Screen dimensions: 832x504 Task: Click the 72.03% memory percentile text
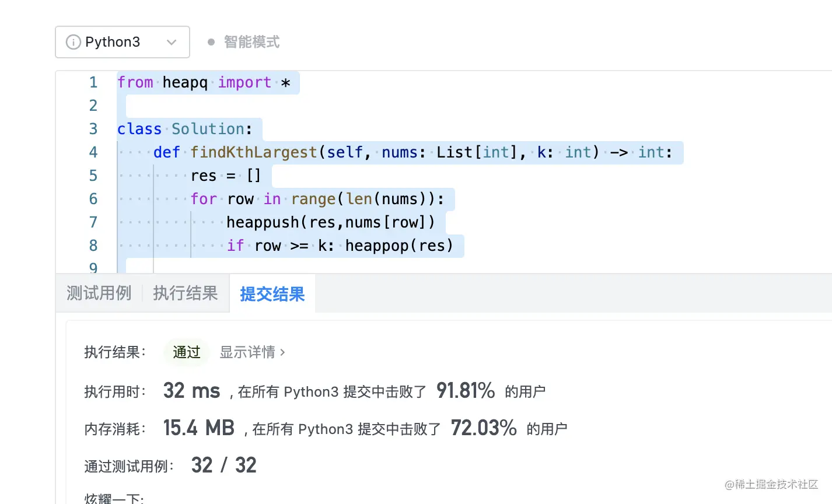click(484, 428)
